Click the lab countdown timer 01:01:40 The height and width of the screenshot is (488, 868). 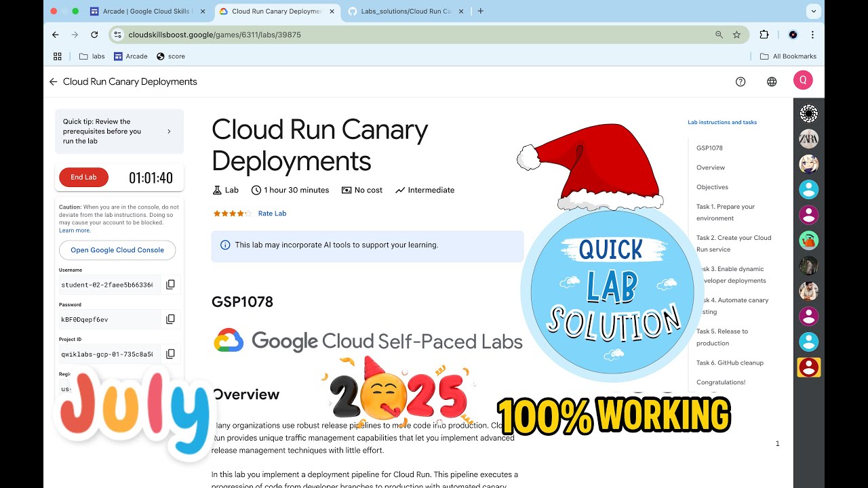point(151,178)
